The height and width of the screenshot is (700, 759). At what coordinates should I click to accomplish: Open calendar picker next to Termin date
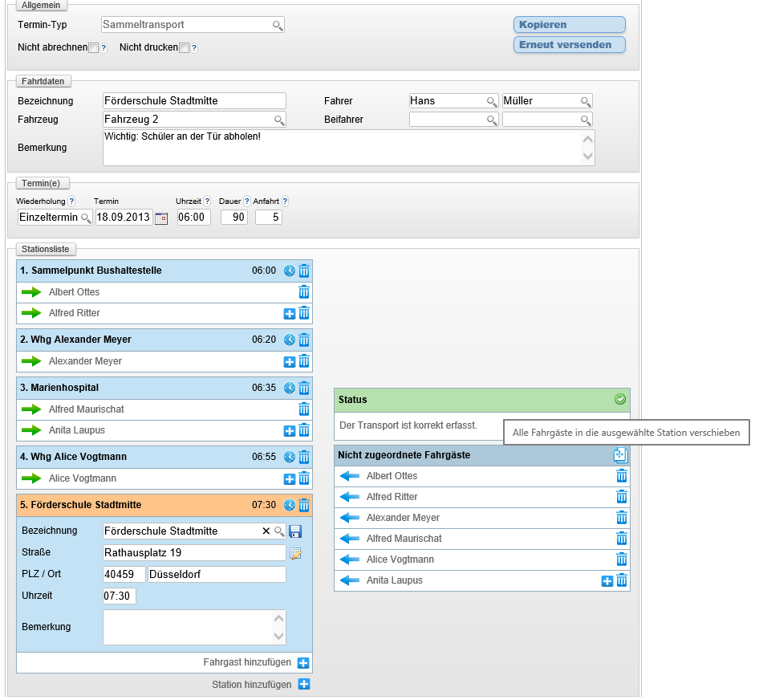tap(161, 218)
